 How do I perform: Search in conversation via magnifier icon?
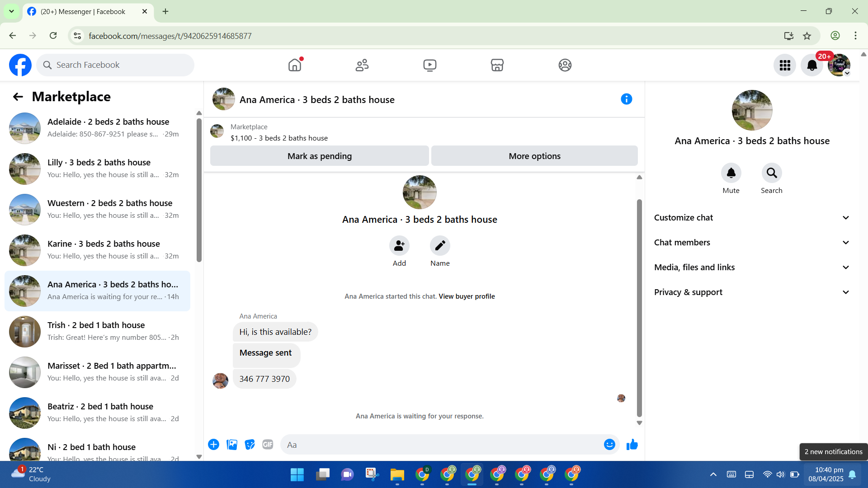point(771,173)
